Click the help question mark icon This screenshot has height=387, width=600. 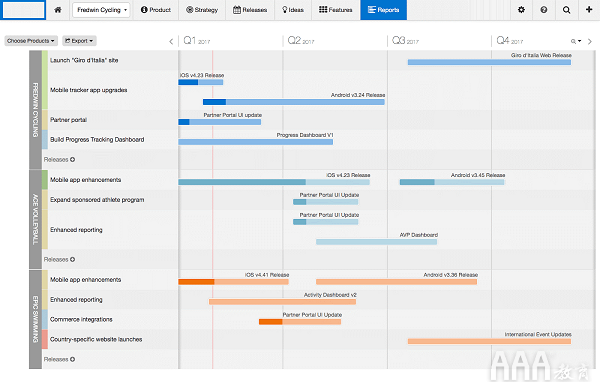click(544, 10)
